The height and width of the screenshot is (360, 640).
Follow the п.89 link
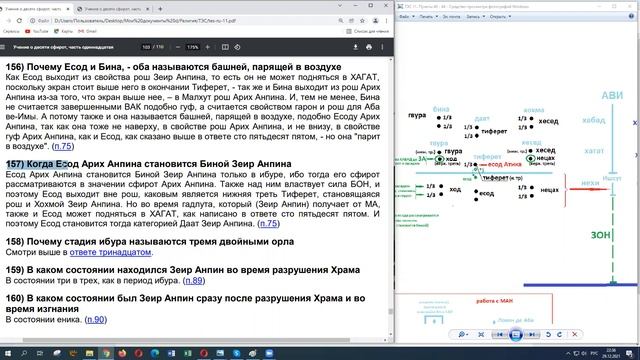194,280
